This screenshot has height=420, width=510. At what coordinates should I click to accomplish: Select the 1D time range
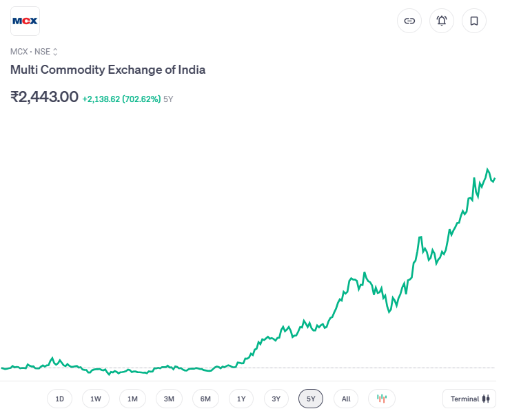click(60, 399)
